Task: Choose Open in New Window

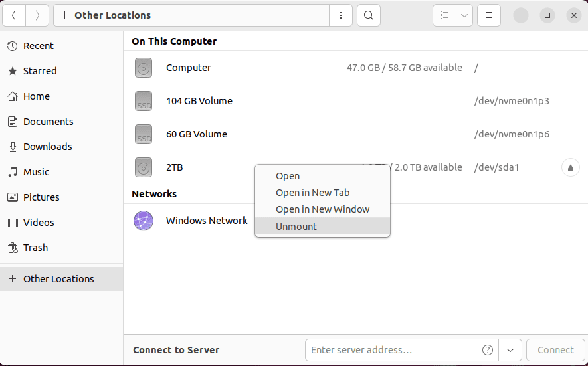Action: 322,209
